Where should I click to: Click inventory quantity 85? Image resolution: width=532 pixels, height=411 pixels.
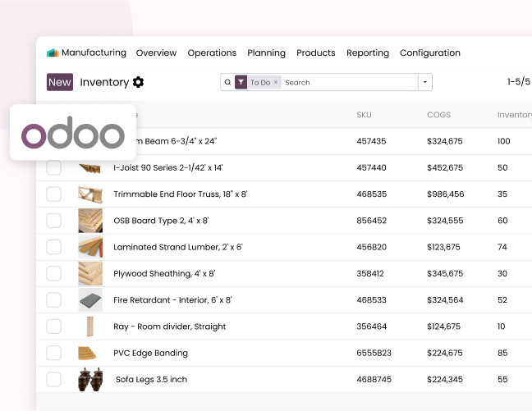click(502, 353)
